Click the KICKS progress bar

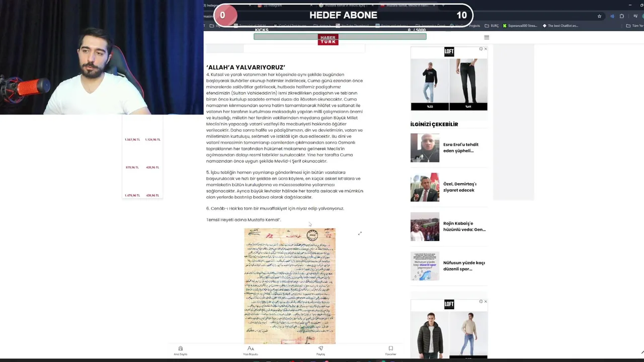340,36
